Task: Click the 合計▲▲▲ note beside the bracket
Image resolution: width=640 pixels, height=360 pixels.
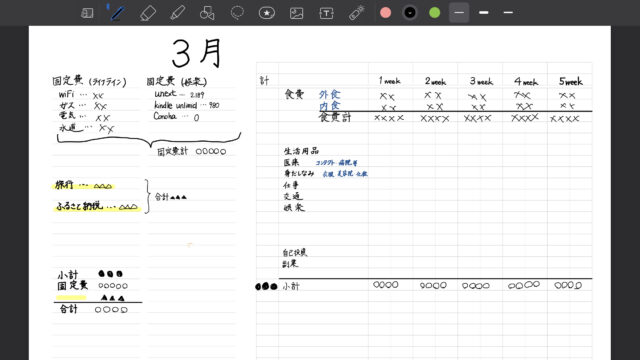Action: coord(171,197)
